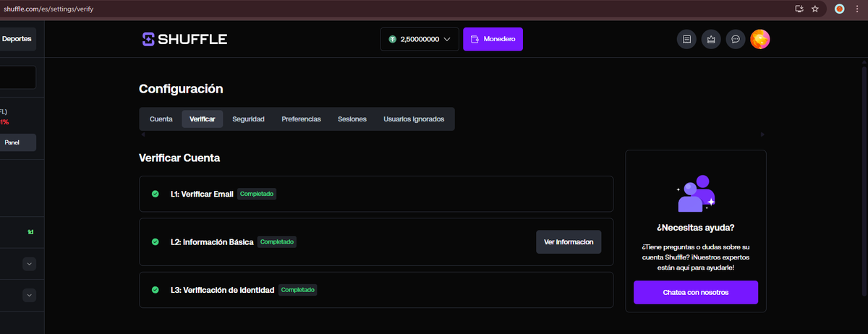Click the sidebar search input field

coord(17,78)
